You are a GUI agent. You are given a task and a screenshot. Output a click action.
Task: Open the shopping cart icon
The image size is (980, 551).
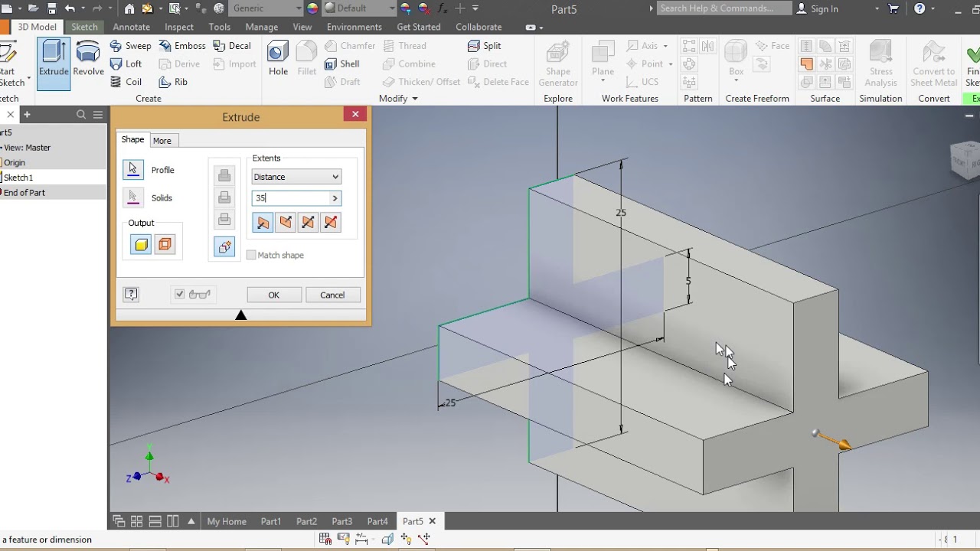(x=893, y=8)
